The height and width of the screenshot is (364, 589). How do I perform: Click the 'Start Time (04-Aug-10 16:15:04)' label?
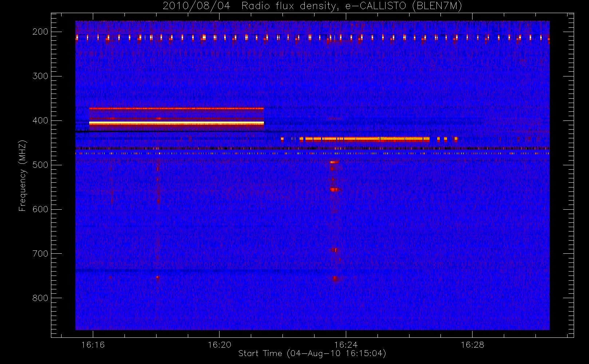pyautogui.click(x=312, y=353)
